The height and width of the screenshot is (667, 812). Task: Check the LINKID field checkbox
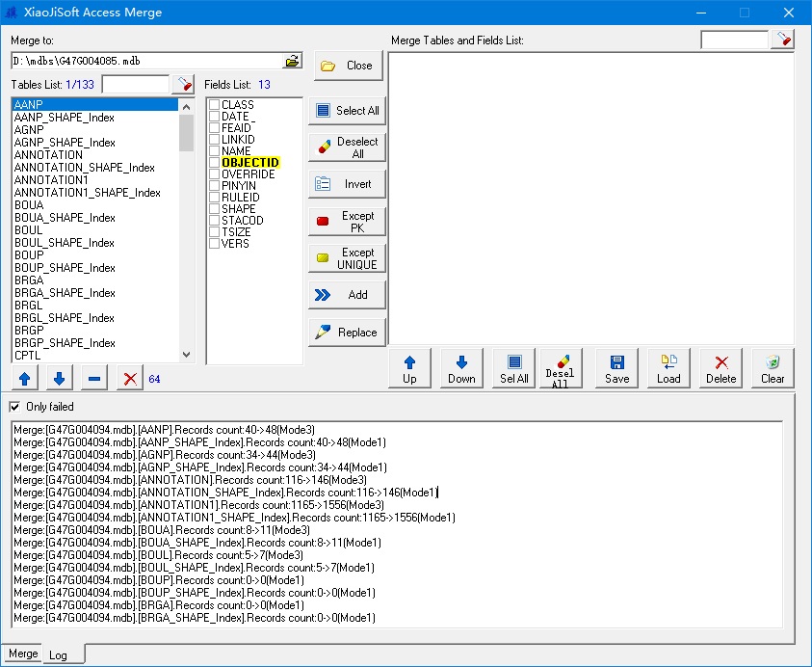point(214,140)
